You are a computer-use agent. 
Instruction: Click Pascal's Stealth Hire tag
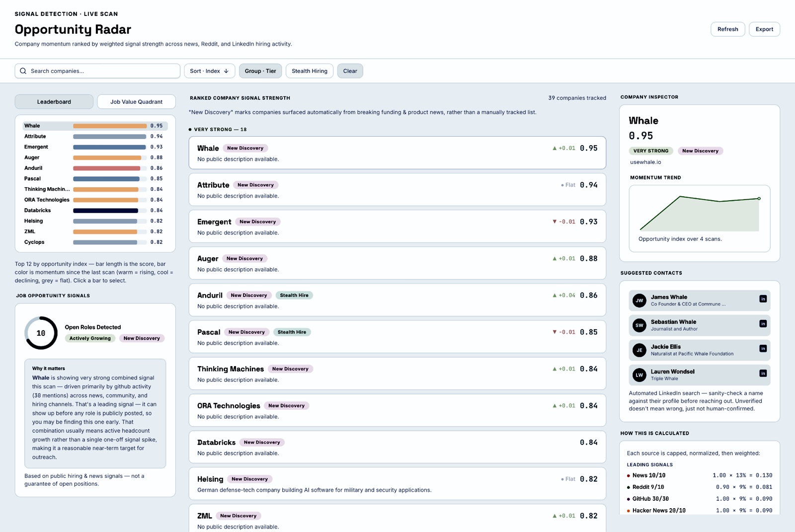pos(292,332)
